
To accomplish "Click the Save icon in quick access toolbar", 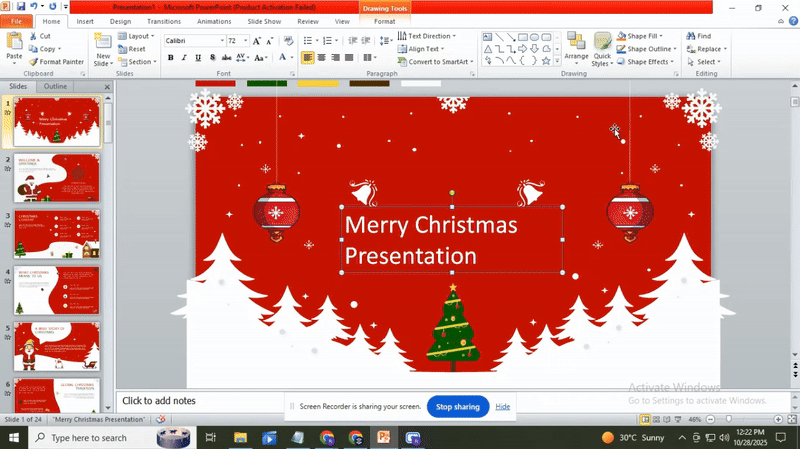I will click(21, 7).
